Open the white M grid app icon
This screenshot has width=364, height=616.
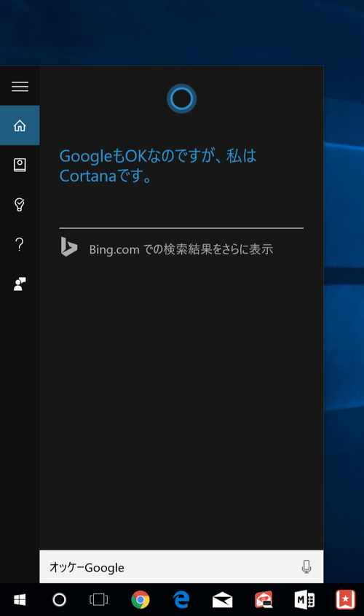(x=304, y=600)
